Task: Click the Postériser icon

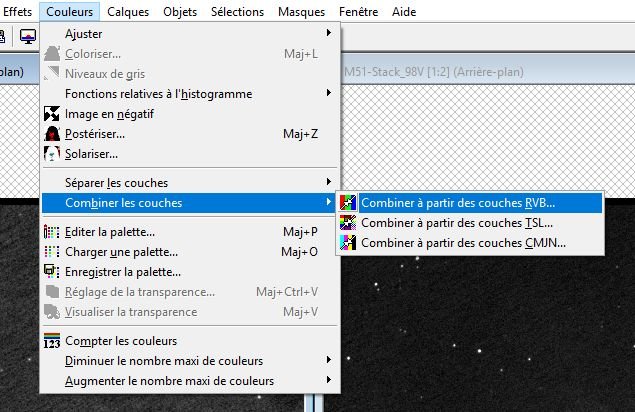Action: point(52,134)
